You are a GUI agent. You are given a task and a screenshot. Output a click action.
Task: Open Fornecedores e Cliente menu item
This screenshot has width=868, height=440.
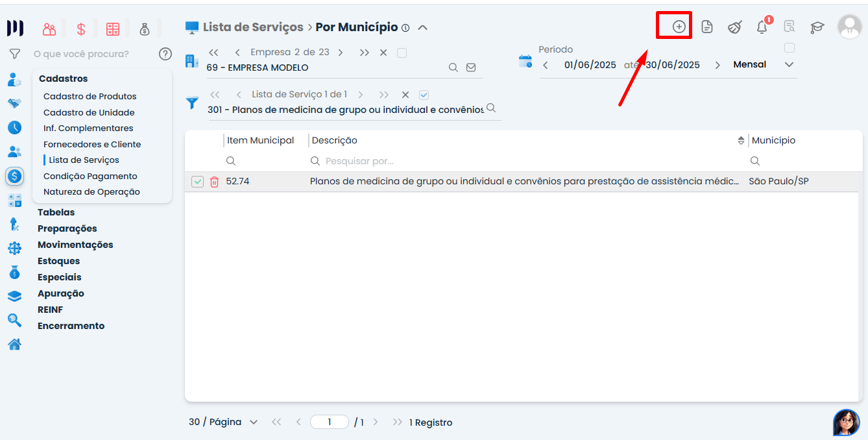pos(92,144)
